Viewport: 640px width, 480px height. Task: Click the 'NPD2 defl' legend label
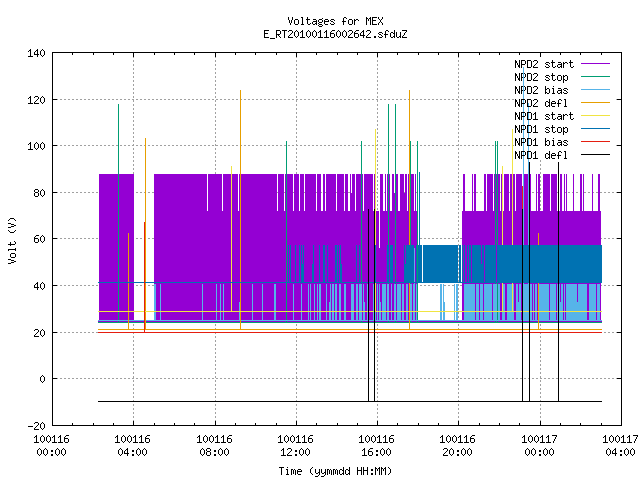pyautogui.click(x=541, y=103)
